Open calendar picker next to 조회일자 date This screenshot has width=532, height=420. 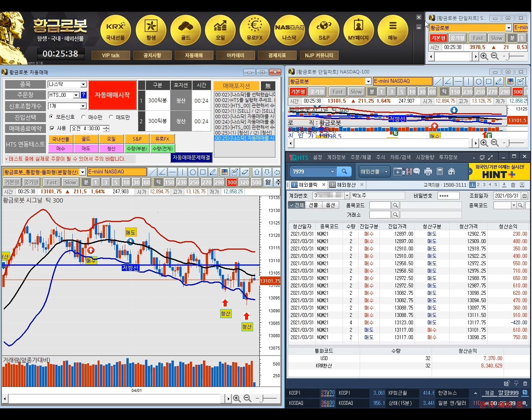[x=524, y=196]
